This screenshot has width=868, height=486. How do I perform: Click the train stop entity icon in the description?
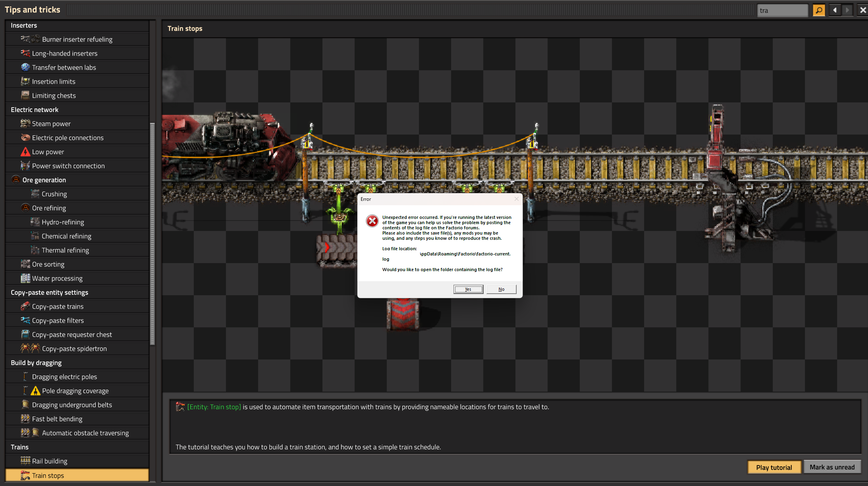coord(180,406)
